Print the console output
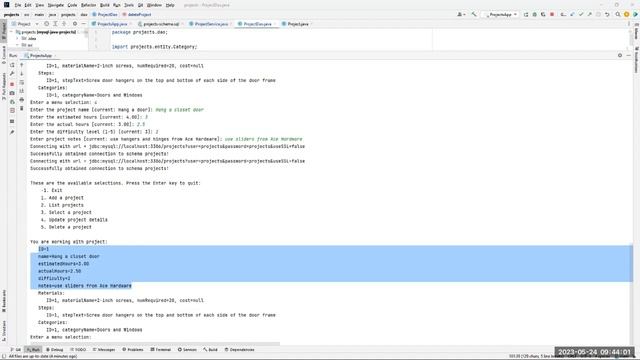The width and height of the screenshot is (640, 360). [22, 100]
